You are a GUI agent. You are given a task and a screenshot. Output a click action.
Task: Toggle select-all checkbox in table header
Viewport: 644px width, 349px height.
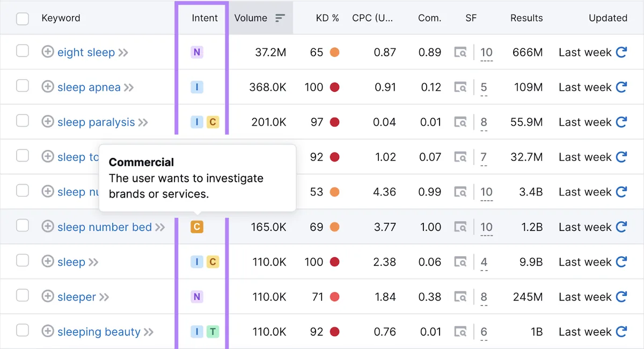tap(23, 19)
